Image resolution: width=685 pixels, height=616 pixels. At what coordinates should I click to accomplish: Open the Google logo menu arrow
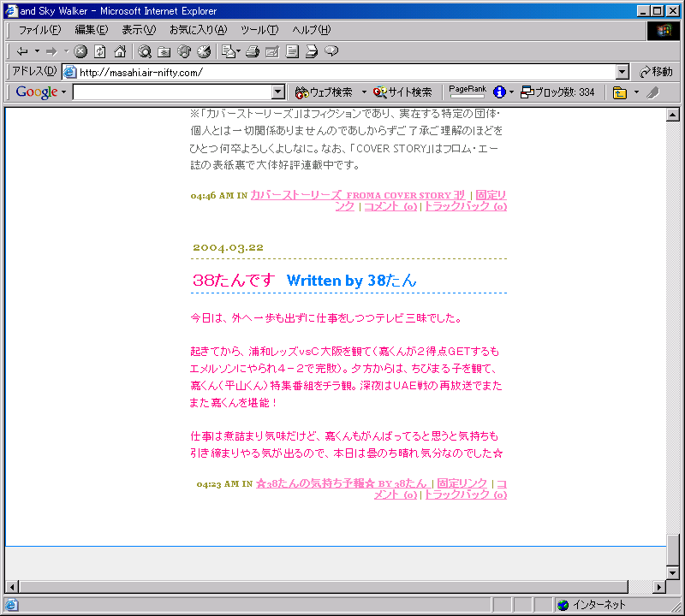[x=63, y=92]
